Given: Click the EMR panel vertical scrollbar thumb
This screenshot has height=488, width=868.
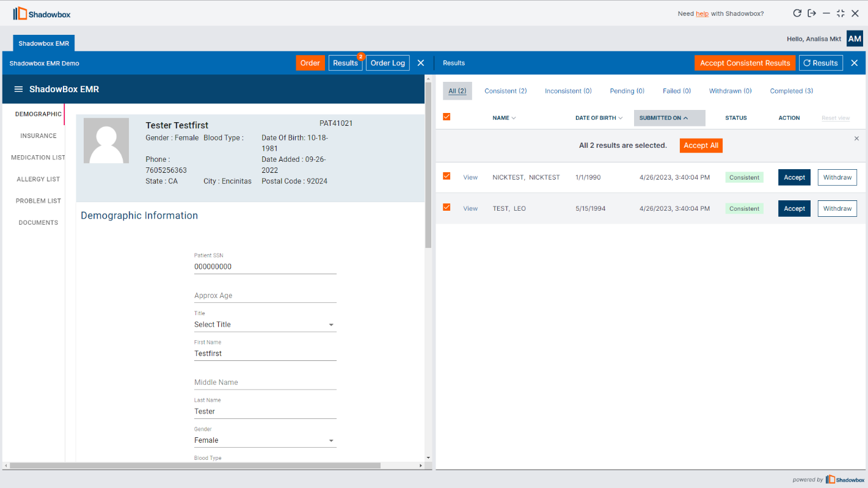Looking at the screenshot, I should click(428, 165).
